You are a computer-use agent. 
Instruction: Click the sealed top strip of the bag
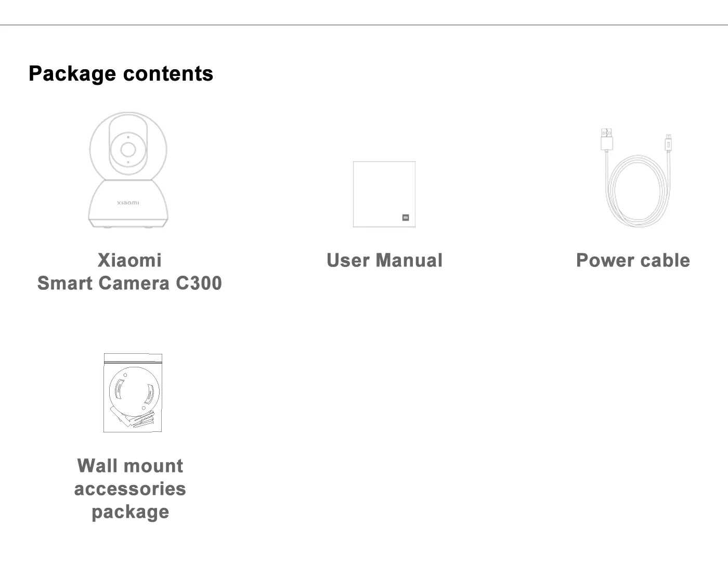[x=133, y=358]
